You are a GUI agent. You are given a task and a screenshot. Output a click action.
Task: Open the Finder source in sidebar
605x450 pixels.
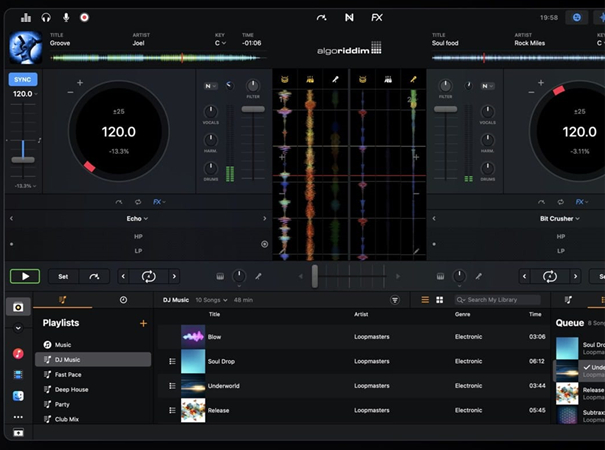18,396
